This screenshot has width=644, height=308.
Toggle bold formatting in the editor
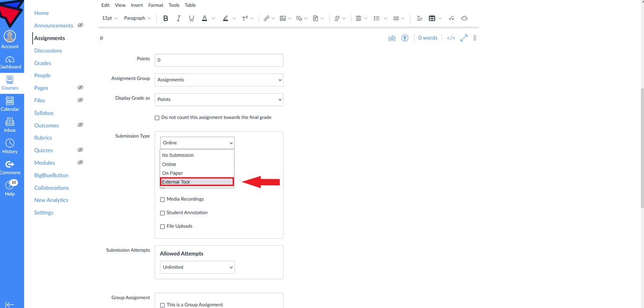[165, 18]
